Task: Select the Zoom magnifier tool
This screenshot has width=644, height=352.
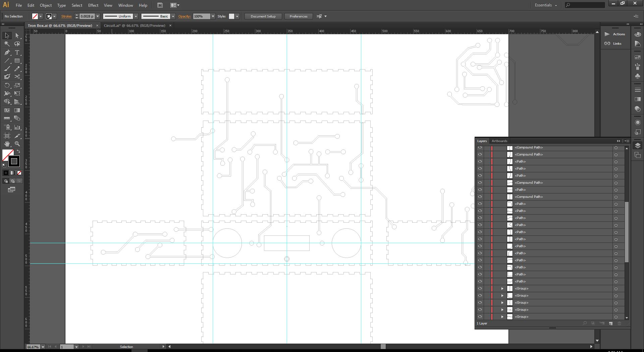Action: (17, 144)
